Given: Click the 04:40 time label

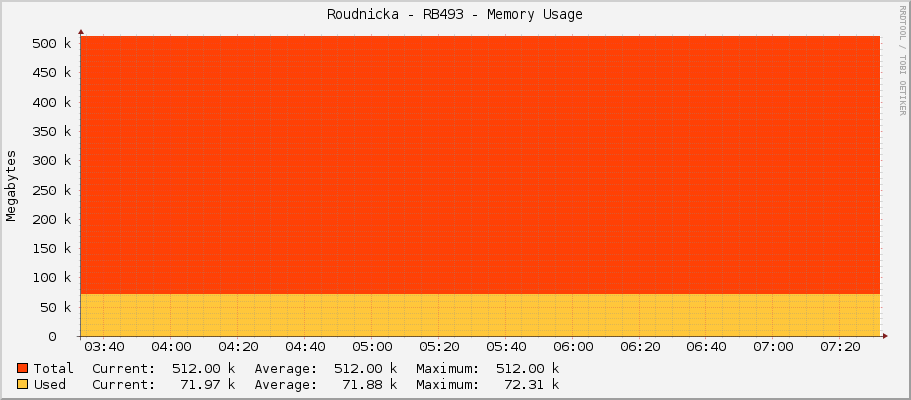Looking at the screenshot, I should pos(304,347).
